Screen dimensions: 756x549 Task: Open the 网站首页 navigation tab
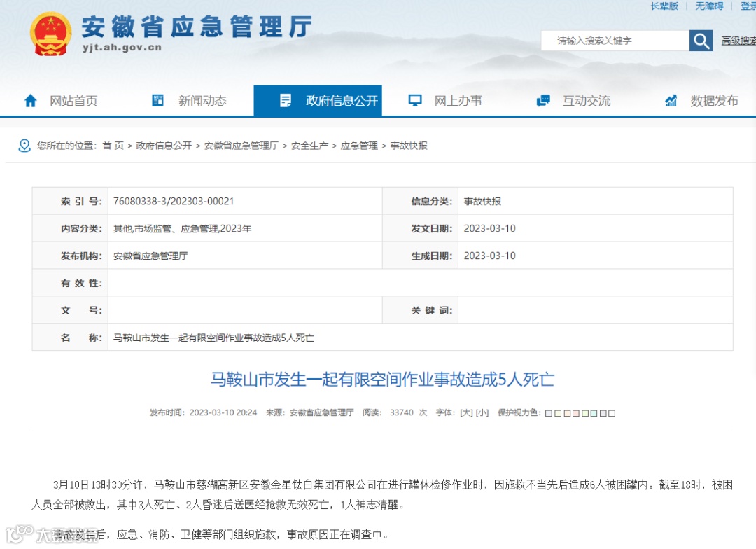73,100
